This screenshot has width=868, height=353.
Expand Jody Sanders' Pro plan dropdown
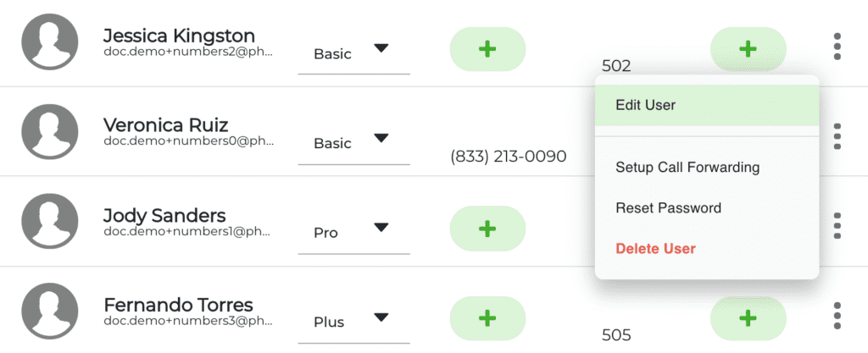pos(353,233)
